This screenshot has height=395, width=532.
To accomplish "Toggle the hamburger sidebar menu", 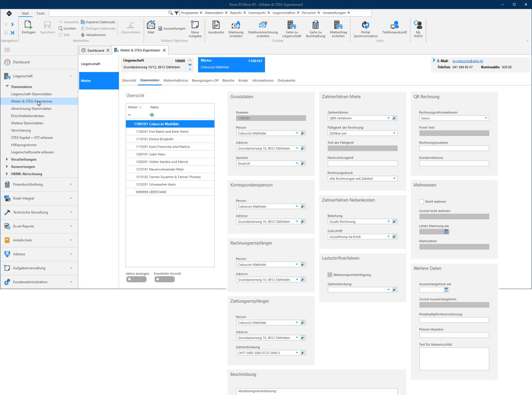I will (7, 50).
